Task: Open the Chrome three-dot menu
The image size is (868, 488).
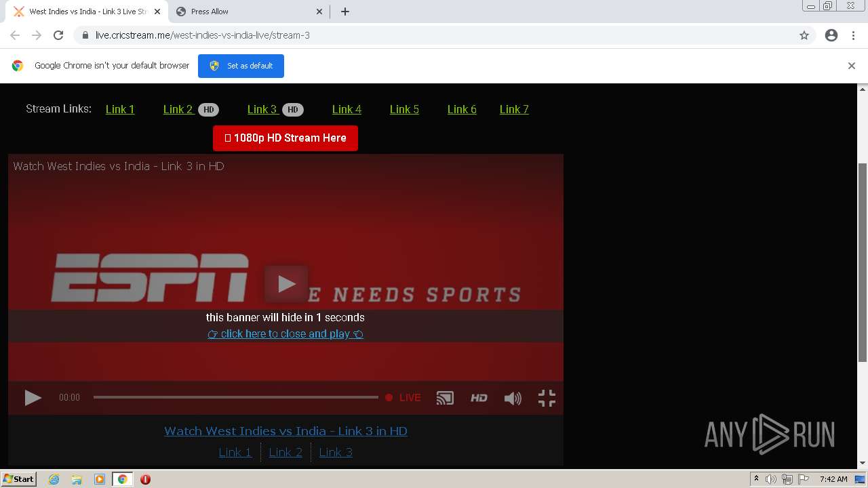Action: coord(854,35)
